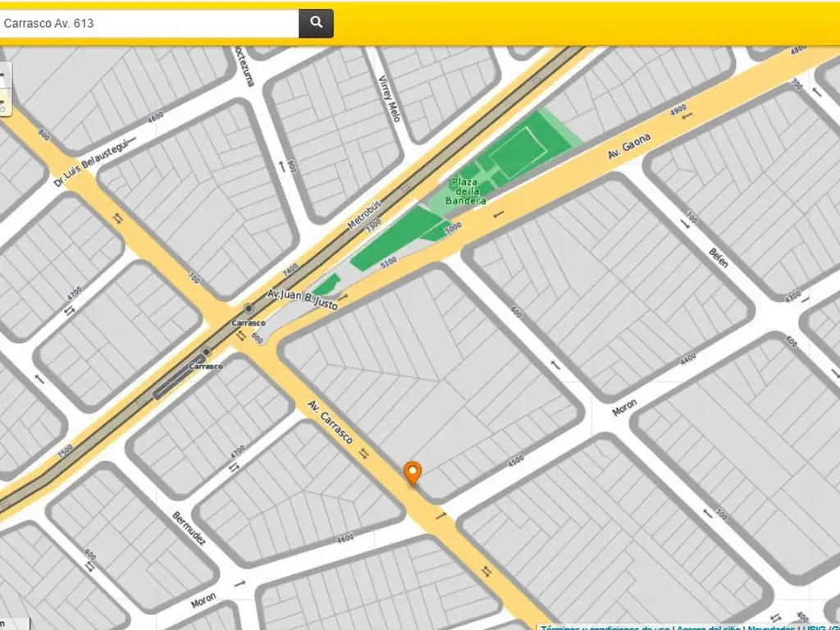Click the magnifying glass search button
This screenshot has width=840, height=630.
pyautogui.click(x=316, y=23)
